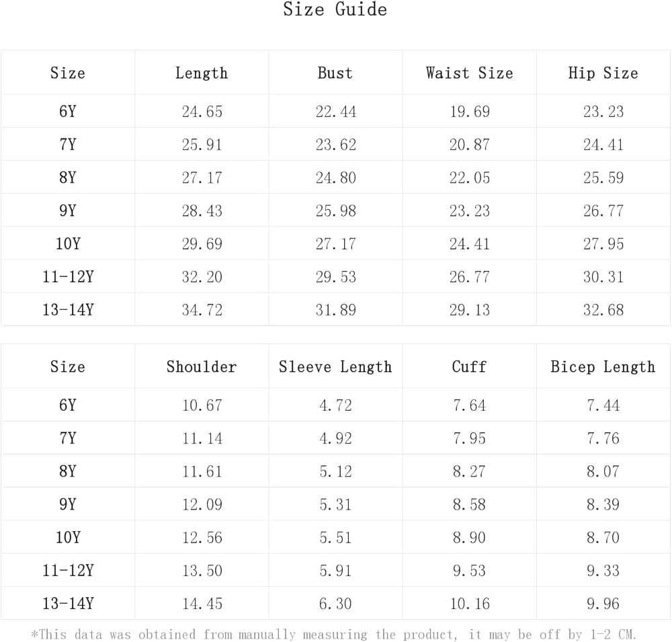Viewport: 672px width, 642px height.
Task: Click the Sleeve Length column header
Action: (335, 367)
